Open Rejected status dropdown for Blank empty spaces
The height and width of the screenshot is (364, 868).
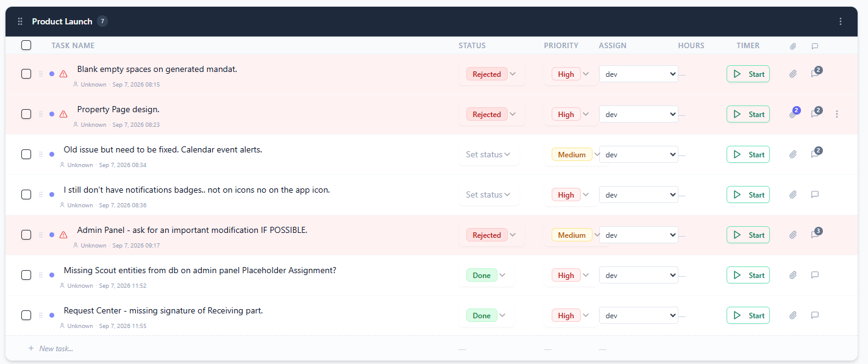[491, 74]
